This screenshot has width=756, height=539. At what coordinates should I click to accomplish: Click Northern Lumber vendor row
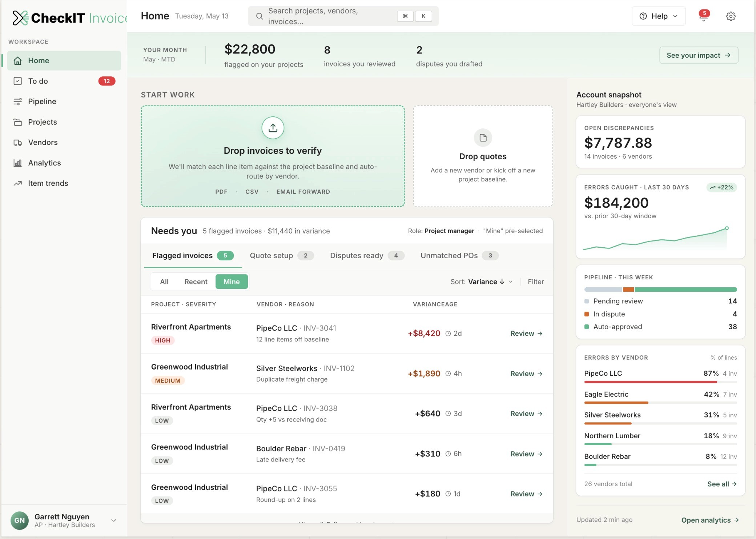(660, 439)
